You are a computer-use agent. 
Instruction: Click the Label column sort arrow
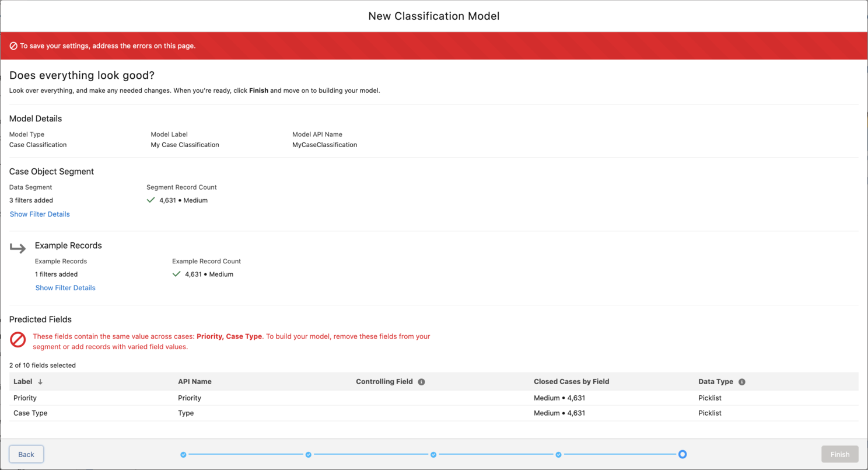click(x=40, y=382)
